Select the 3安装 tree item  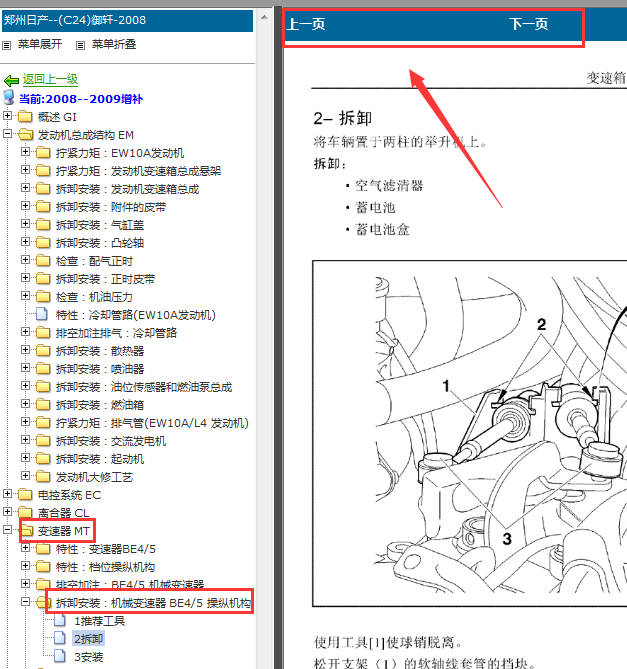pos(89,657)
